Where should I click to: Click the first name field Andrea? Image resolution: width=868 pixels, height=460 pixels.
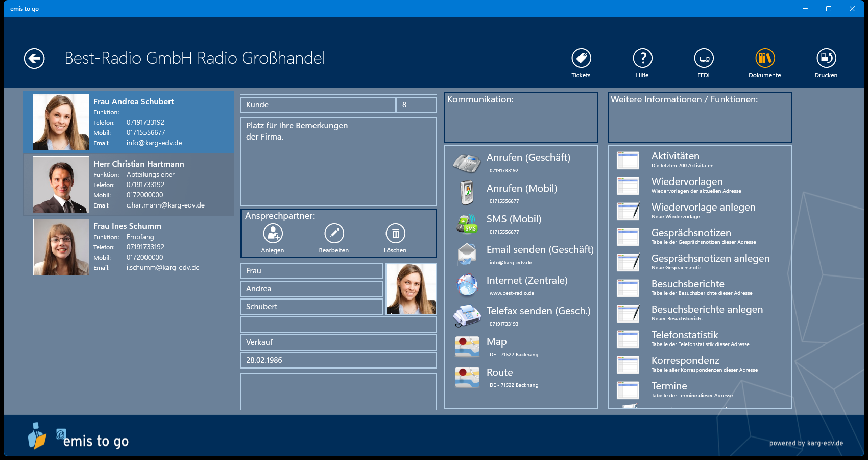pos(311,289)
